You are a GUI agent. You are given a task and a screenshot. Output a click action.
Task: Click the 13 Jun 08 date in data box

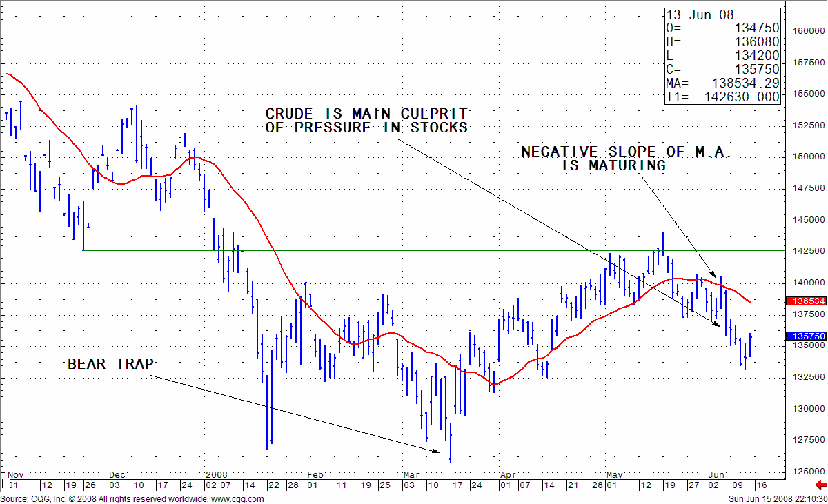point(700,14)
